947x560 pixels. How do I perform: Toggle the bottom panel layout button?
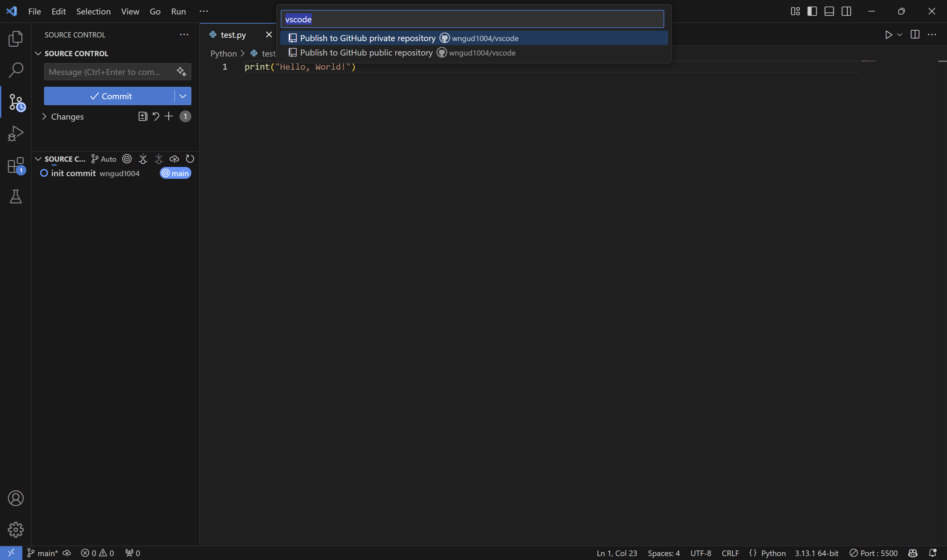pyautogui.click(x=829, y=11)
